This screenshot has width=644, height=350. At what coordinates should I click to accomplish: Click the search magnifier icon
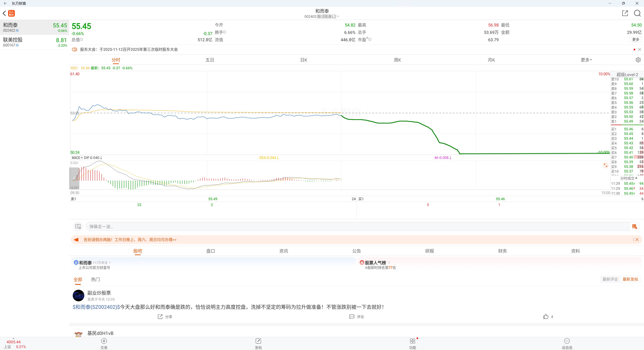tap(637, 13)
